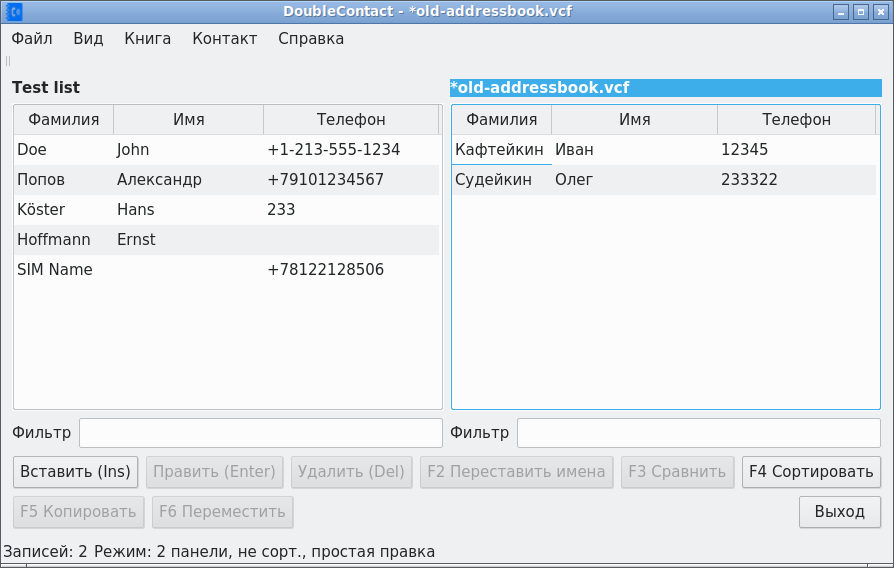The width and height of the screenshot is (894, 568).
Task: Click phone cell 233322
Action: (x=797, y=180)
